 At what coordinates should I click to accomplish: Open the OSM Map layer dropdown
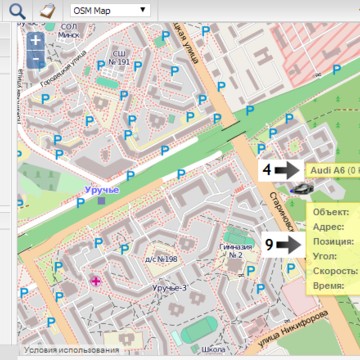[110, 10]
